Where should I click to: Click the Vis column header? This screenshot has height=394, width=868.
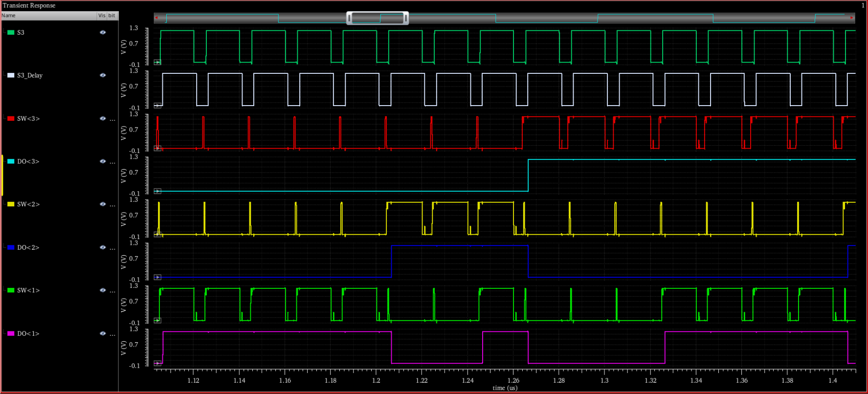click(x=102, y=16)
